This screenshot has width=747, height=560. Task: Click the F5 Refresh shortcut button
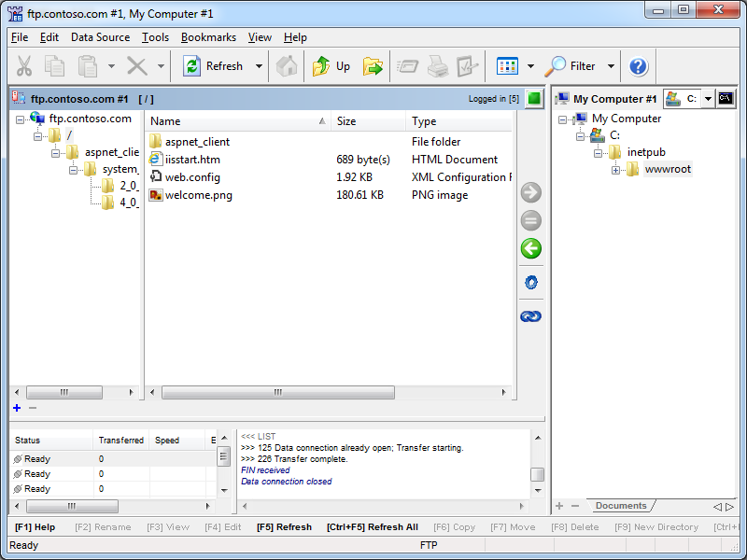(284, 527)
